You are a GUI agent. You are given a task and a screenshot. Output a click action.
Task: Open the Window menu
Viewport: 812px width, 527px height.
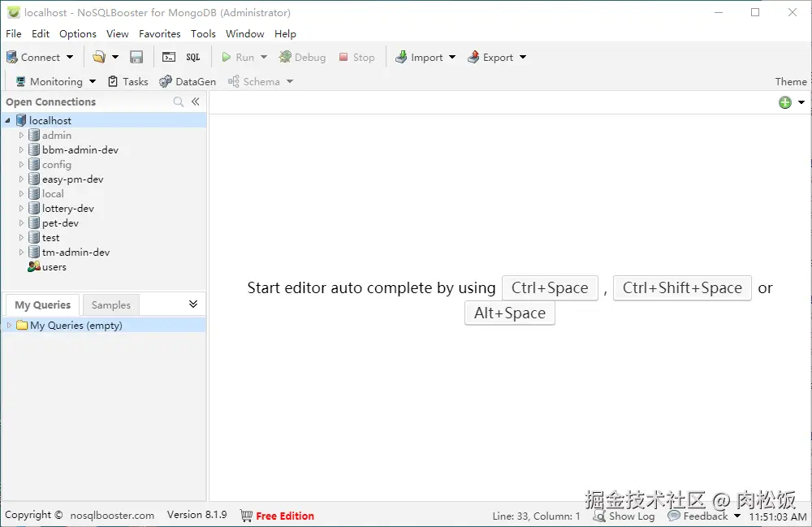click(245, 33)
